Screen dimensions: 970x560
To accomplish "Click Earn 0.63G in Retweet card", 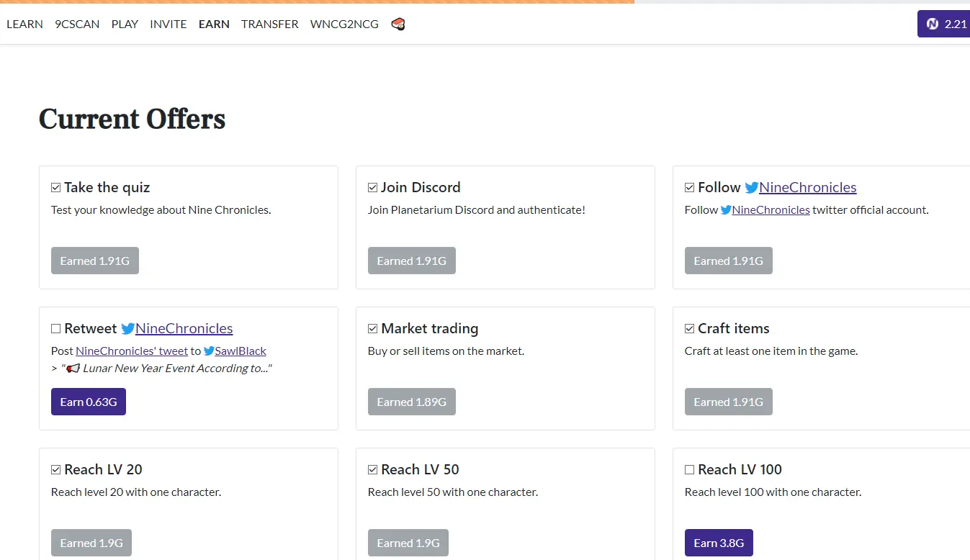I will [89, 402].
